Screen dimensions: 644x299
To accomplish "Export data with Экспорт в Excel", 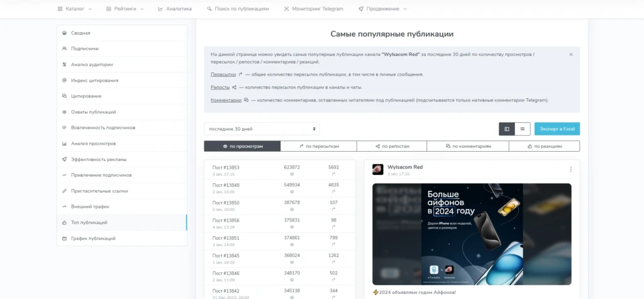I will [x=557, y=129].
